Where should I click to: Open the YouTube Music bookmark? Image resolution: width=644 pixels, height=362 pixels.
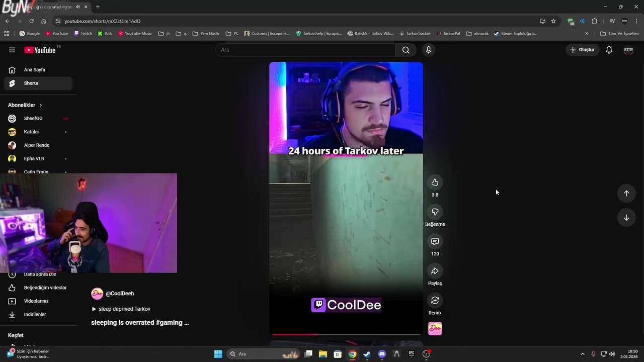coord(135,34)
